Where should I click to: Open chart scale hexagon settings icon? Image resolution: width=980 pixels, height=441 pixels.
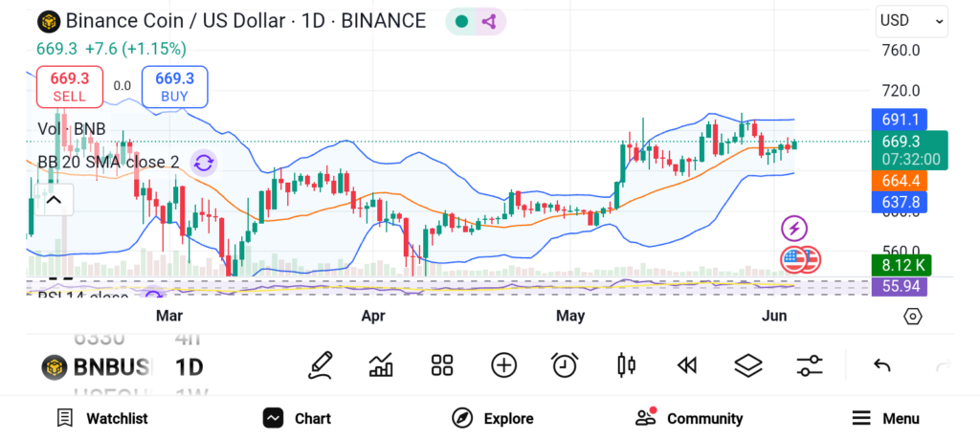pyautogui.click(x=912, y=317)
